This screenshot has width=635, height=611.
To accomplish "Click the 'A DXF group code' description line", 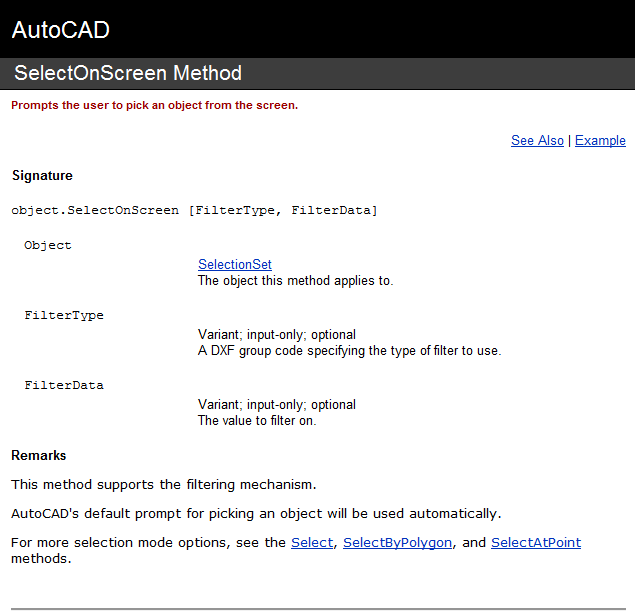I will [x=349, y=351].
